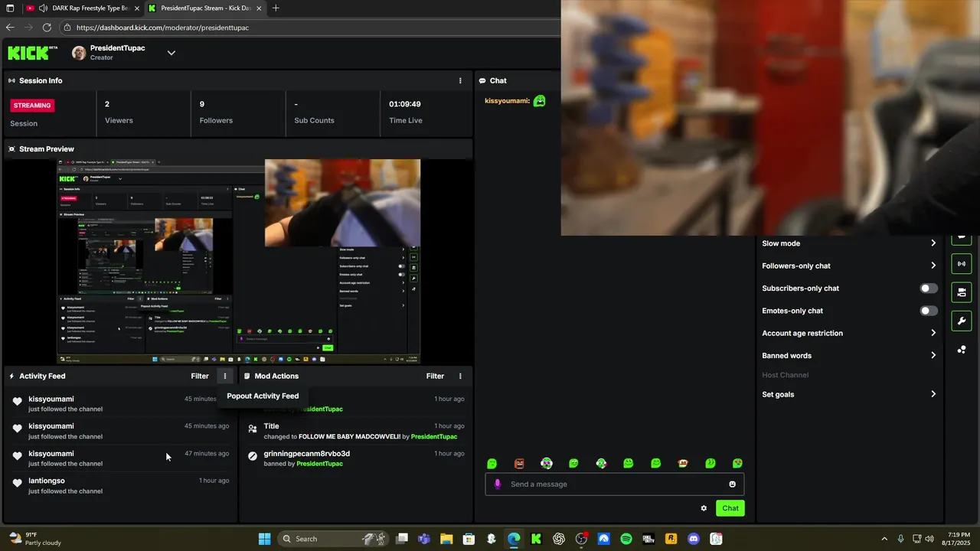Click the 01:09:49 Time Live value
980x551 pixels.
pos(405,104)
